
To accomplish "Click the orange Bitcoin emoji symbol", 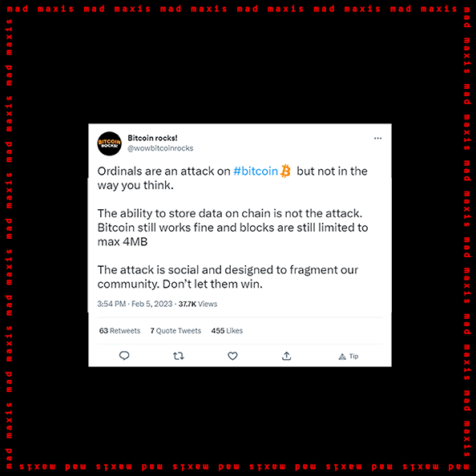I will click(285, 171).
